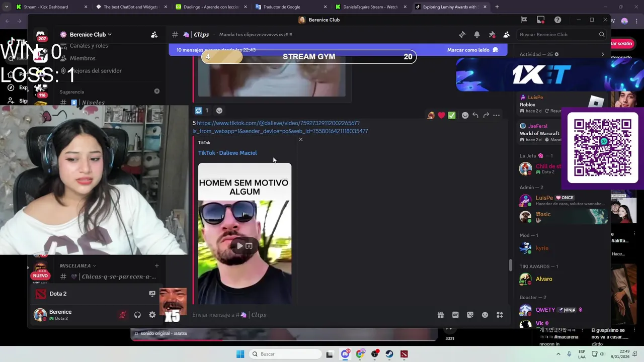Switch to Traductor de Google tab

click(x=291, y=7)
